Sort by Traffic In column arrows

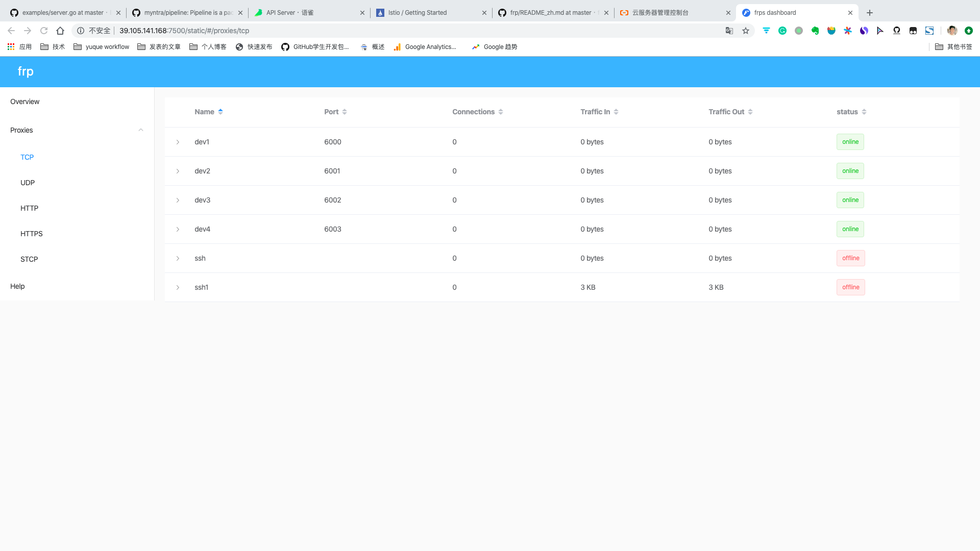[x=616, y=112]
